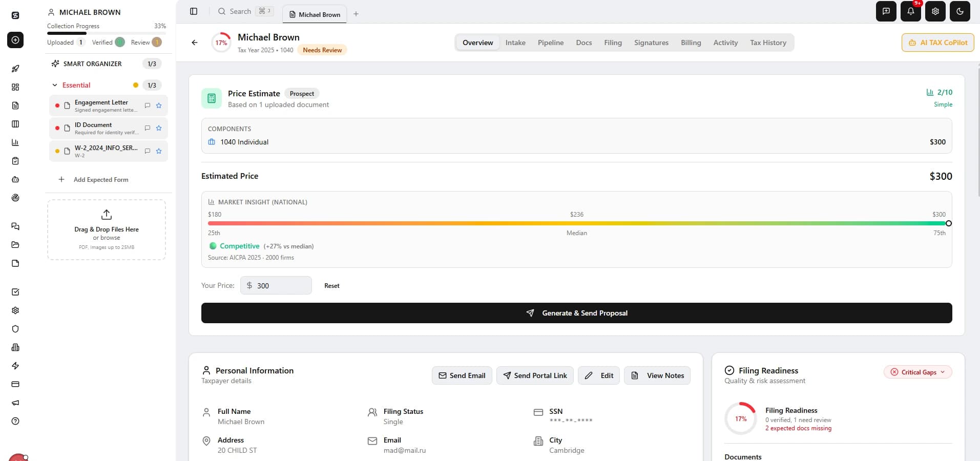The height and width of the screenshot is (461, 980).
Task: Open the building icon in sidebar
Action: [x=15, y=347]
